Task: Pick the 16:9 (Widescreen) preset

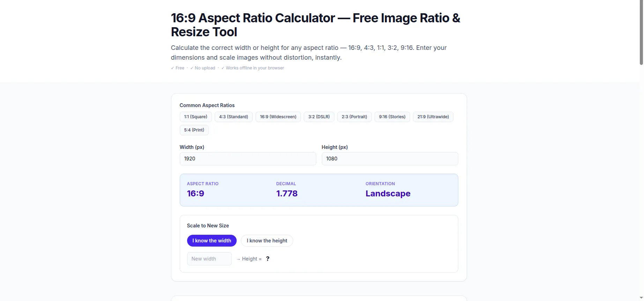Action: click(x=278, y=117)
